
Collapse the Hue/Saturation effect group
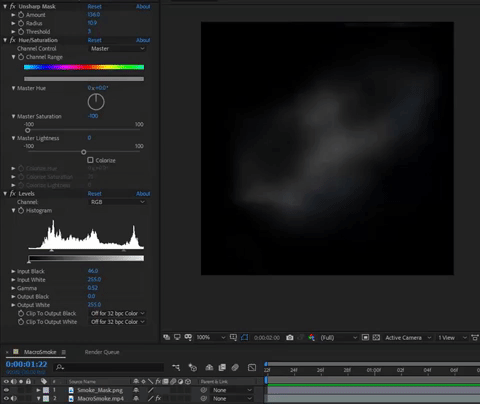tap(5, 40)
